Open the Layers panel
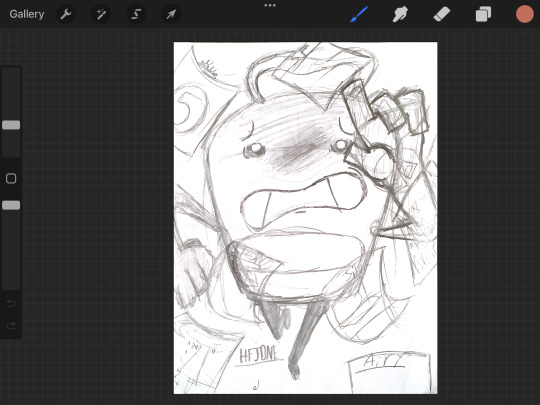This screenshot has width=540, height=405. tap(483, 14)
